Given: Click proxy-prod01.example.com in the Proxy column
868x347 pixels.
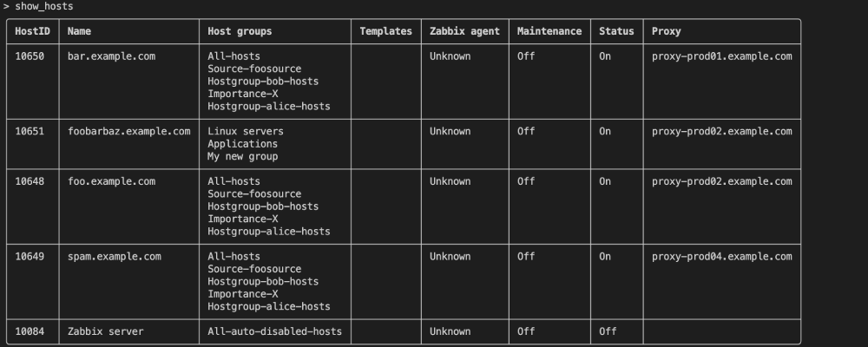Looking at the screenshot, I should click(x=721, y=56).
